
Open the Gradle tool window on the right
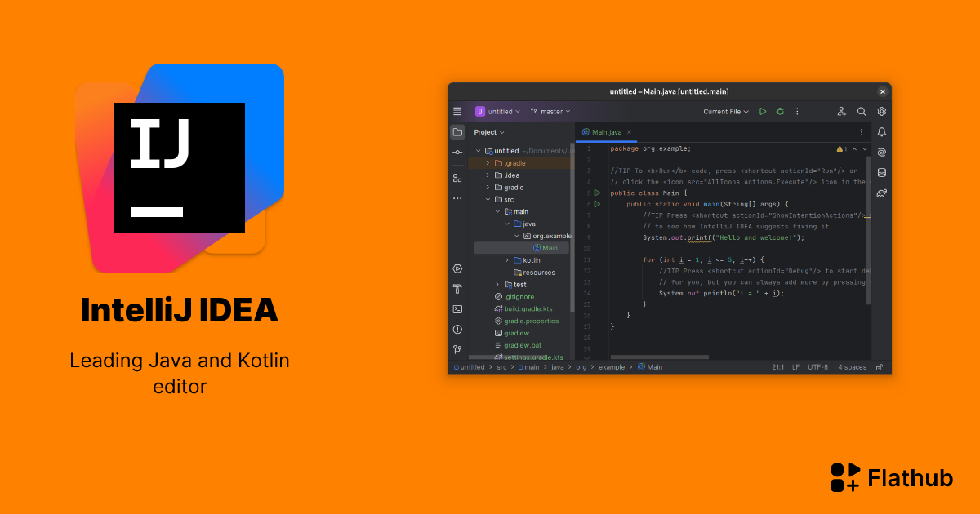(x=881, y=193)
